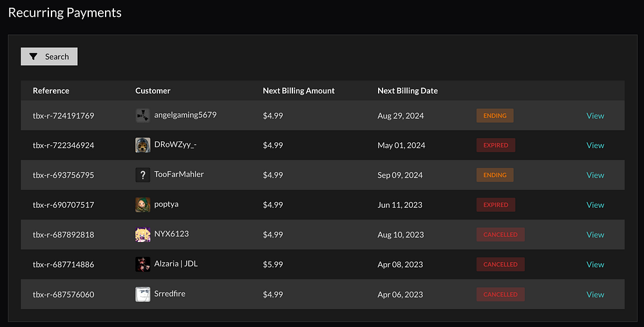Click DRoWZyy_-'s avatar image

(x=143, y=145)
